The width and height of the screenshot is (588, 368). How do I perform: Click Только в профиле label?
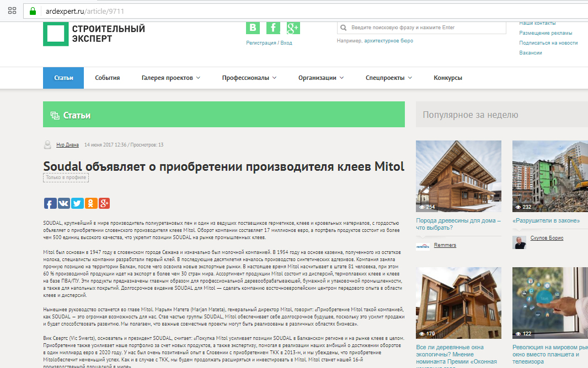pyautogui.click(x=66, y=177)
